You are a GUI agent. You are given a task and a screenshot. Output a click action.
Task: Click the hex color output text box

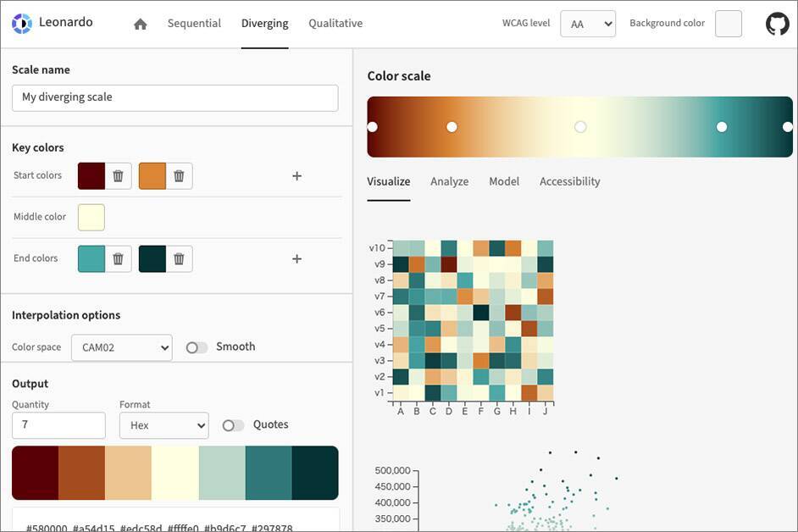pyautogui.click(x=175, y=520)
